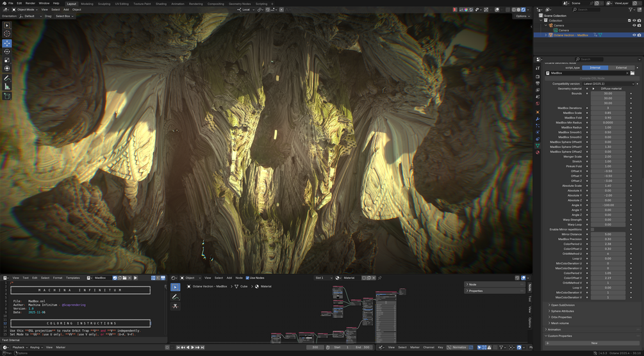Click New under Custom Properties

[x=594, y=343]
